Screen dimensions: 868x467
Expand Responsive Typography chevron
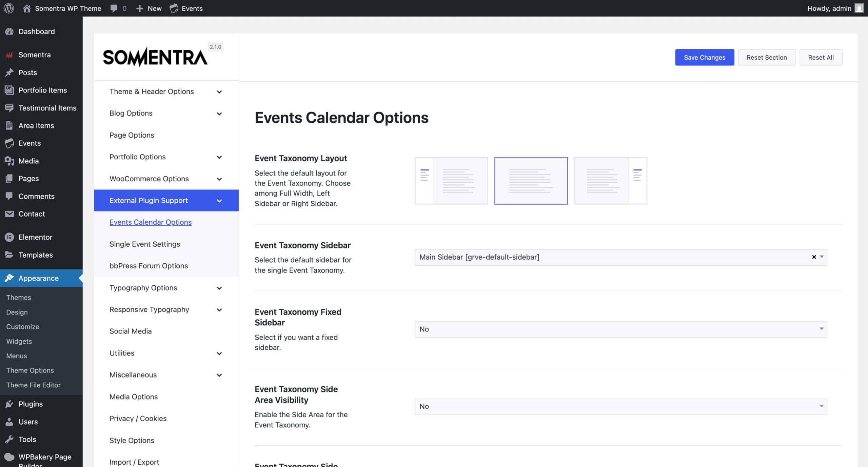tap(219, 310)
